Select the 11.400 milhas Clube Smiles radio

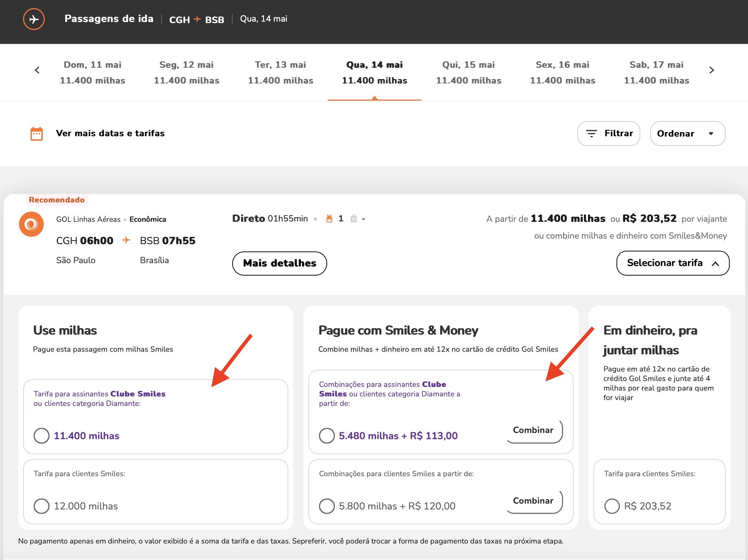(x=41, y=436)
